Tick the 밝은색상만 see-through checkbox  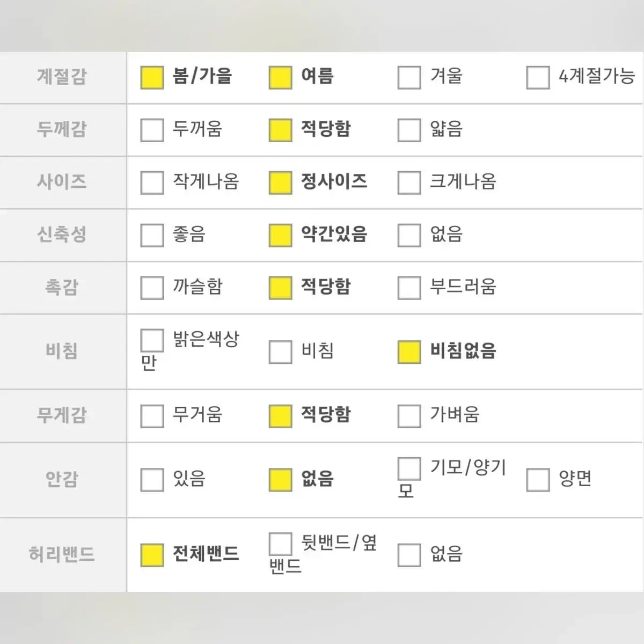(x=152, y=340)
